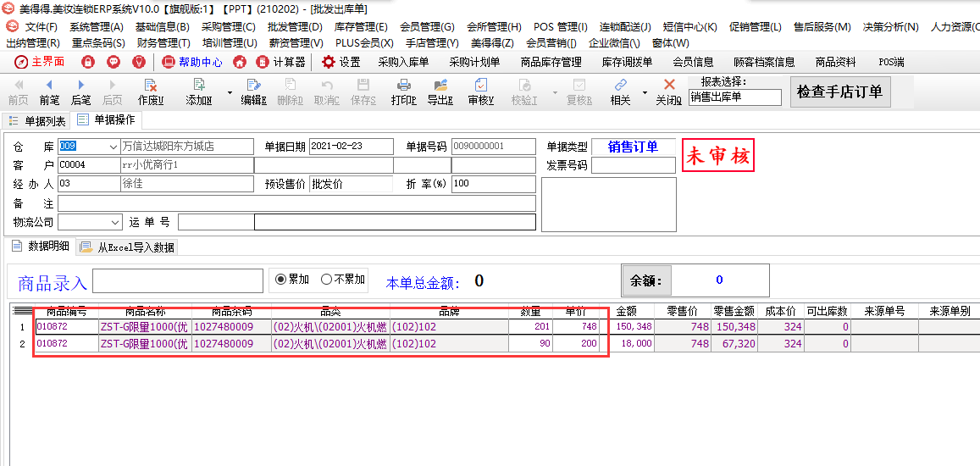Viewport: 980px width, 466px height.
Task: Click the 报表选择 field 销售出库单
Action: tap(735, 97)
